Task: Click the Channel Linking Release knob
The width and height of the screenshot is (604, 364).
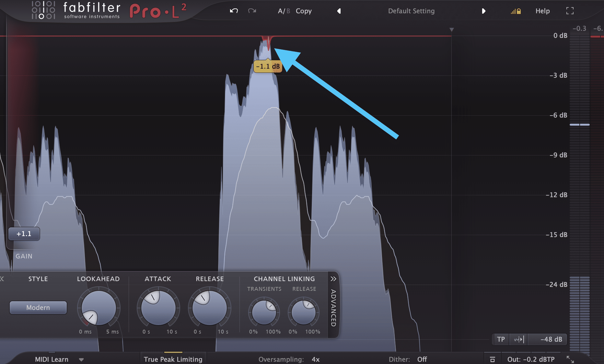Action: pos(304,313)
